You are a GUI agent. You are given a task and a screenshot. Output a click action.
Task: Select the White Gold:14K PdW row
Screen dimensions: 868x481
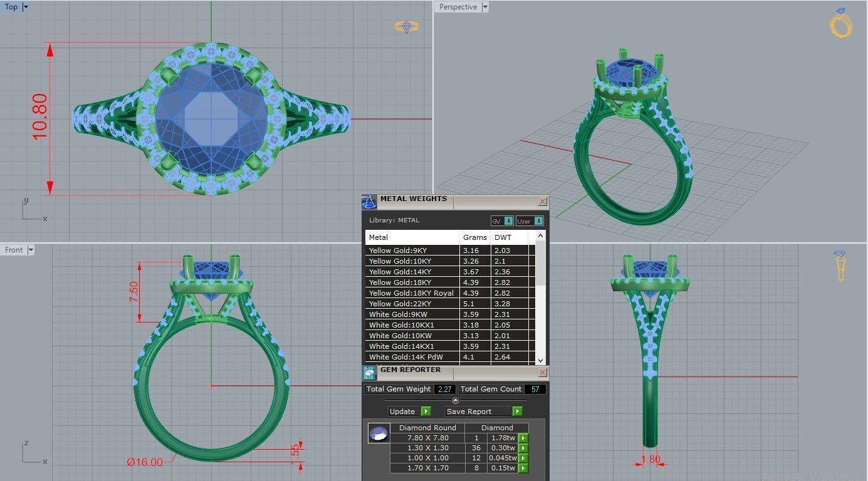click(450, 357)
